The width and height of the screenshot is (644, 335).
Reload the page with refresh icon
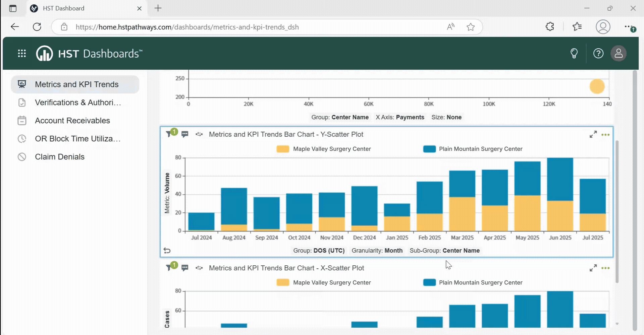point(37,27)
